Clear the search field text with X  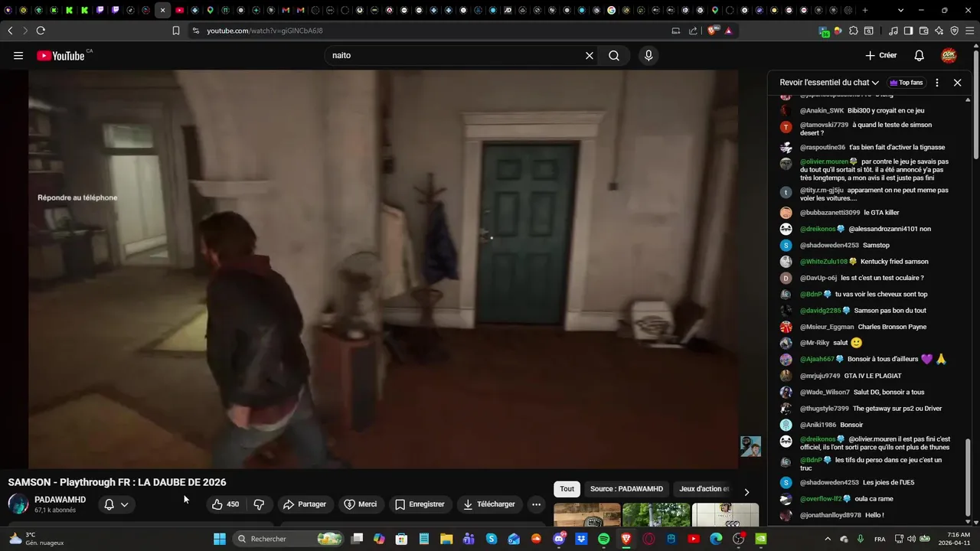(590, 55)
